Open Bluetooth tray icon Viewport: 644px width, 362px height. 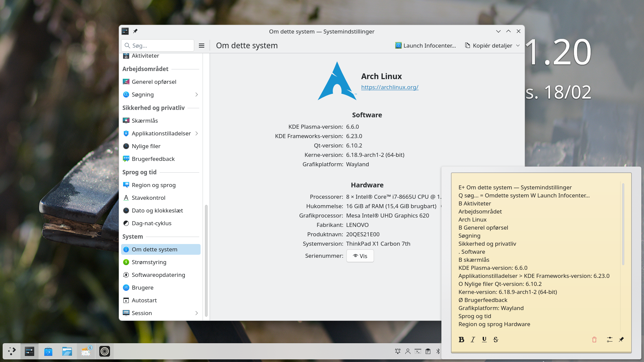438,351
